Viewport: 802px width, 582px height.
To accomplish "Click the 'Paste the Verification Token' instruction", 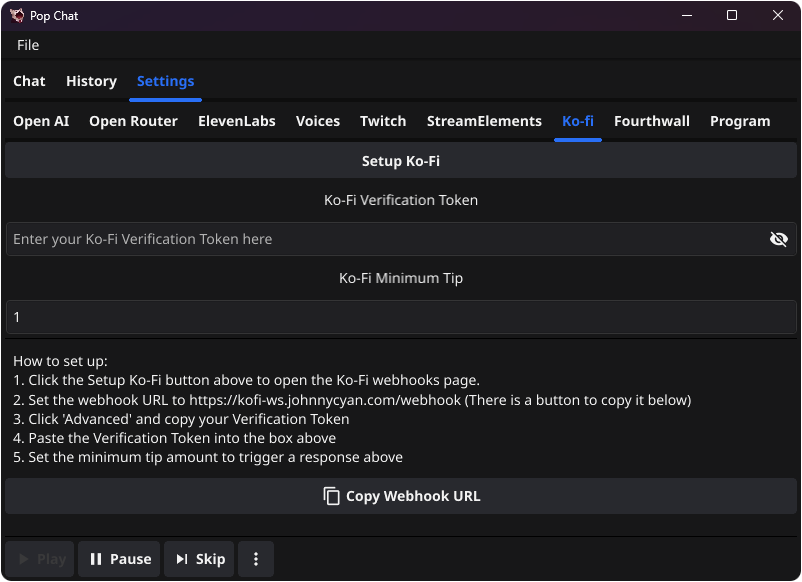I will (x=174, y=438).
